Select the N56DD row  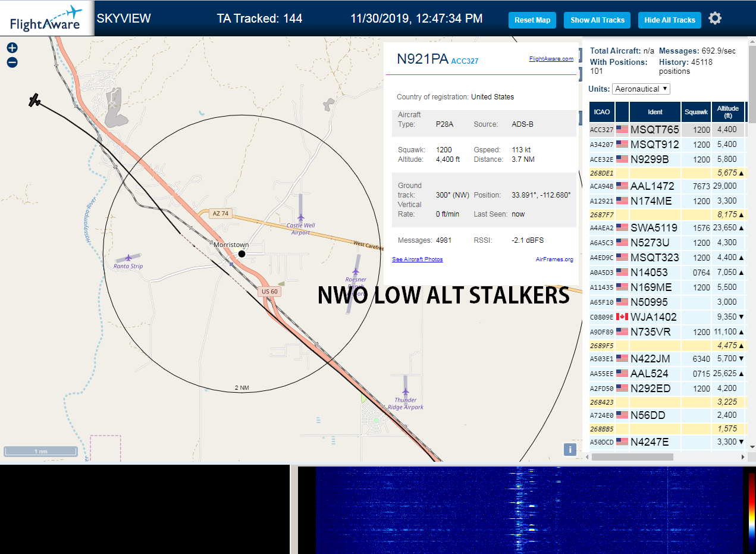point(668,415)
